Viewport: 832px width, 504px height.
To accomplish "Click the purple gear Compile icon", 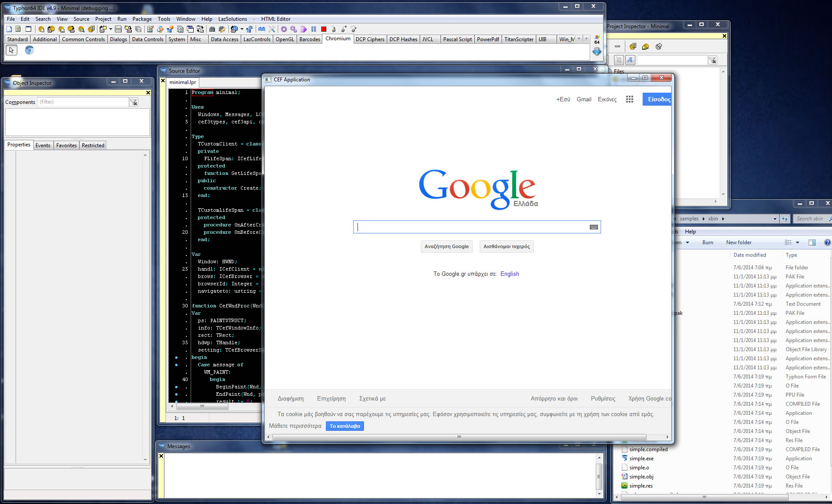I will point(284,29).
